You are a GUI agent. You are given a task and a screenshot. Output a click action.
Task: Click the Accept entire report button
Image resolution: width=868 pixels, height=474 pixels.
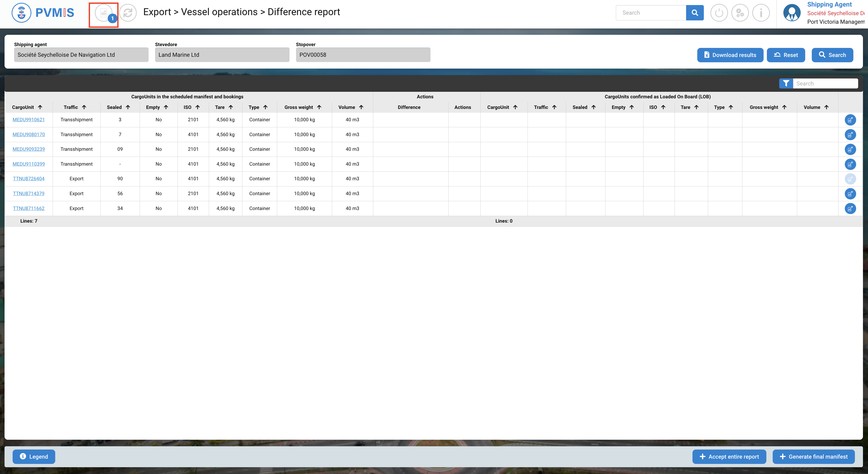point(729,457)
